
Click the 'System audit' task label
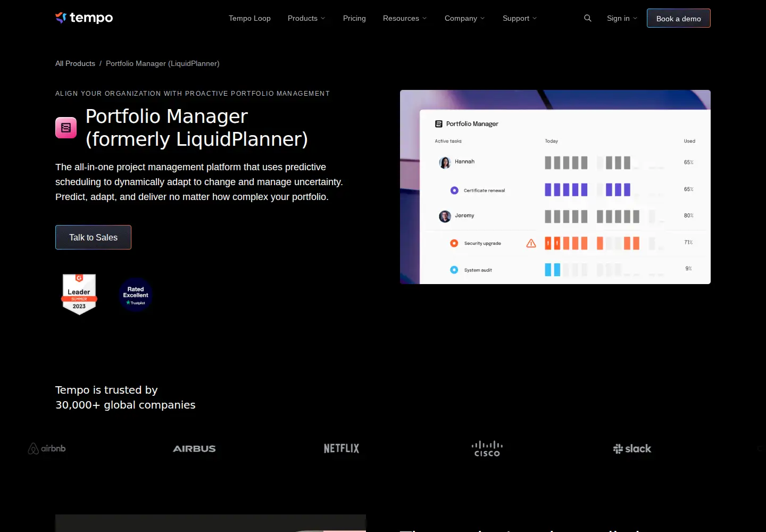(478, 270)
